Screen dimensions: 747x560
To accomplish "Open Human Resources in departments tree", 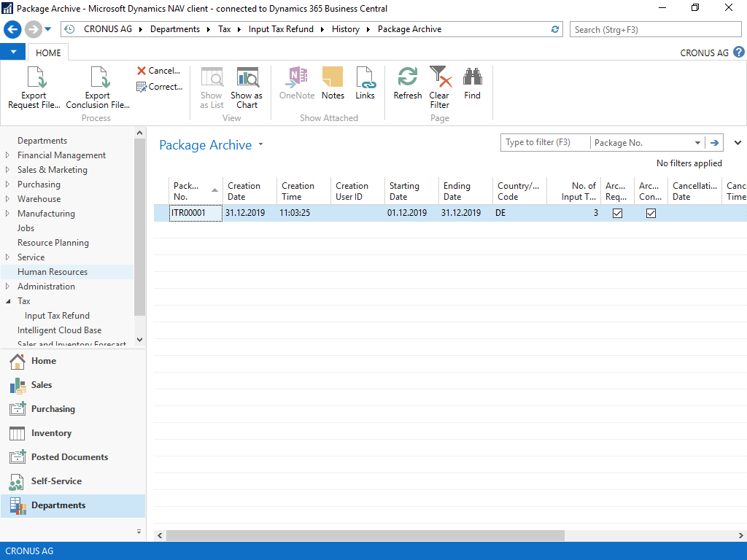I will point(53,272).
